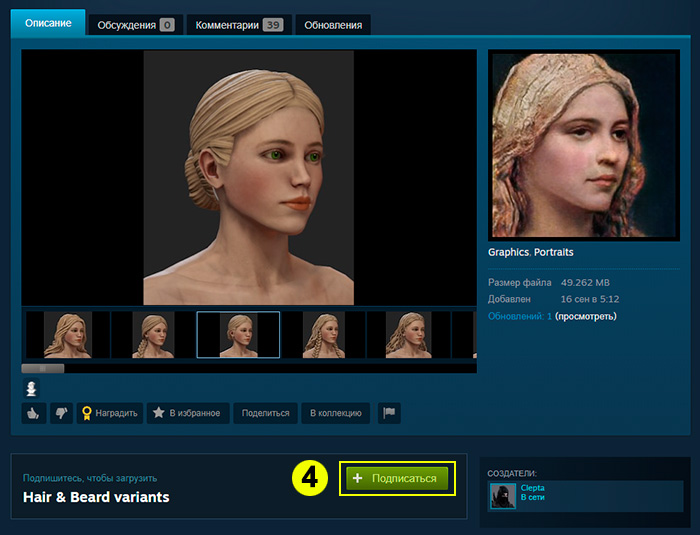Image resolution: width=700 pixels, height=535 pixels.
Task: Open creator Clepta's avatar icon
Action: (501, 495)
